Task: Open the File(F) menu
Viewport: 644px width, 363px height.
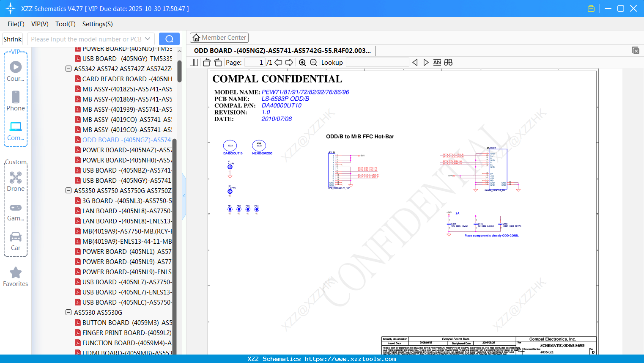Action: click(x=16, y=24)
